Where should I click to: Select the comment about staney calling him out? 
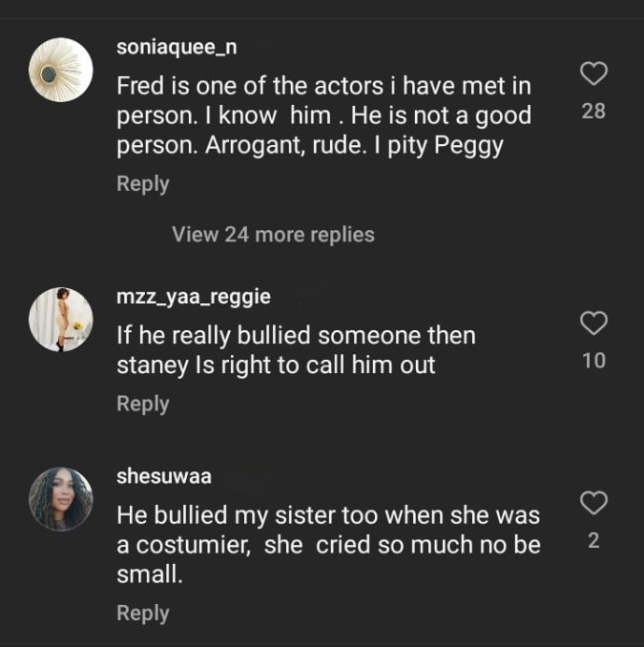[296, 350]
